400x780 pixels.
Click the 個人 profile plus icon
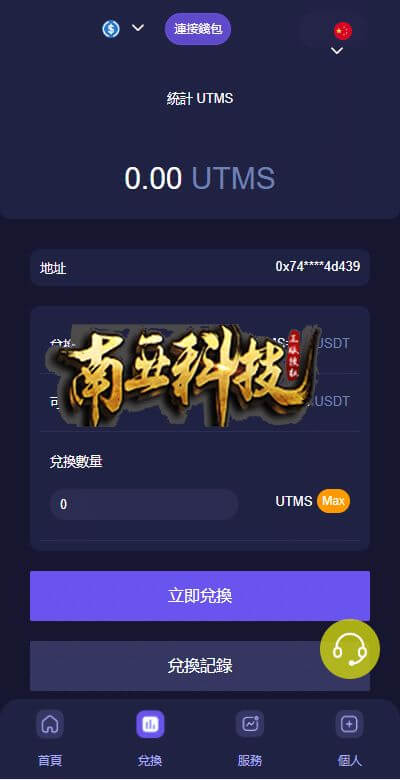pos(349,724)
